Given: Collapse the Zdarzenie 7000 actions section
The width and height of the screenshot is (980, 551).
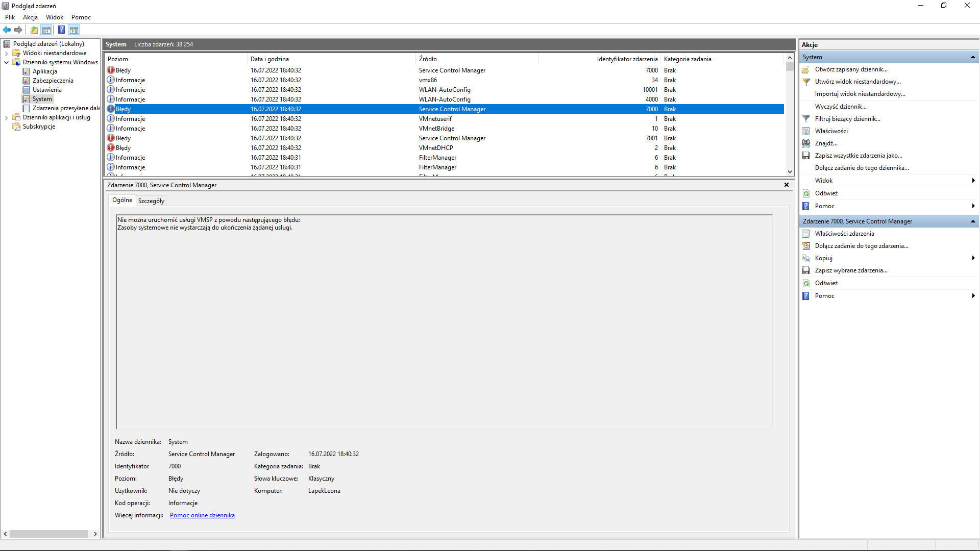Looking at the screenshot, I should pyautogui.click(x=973, y=221).
